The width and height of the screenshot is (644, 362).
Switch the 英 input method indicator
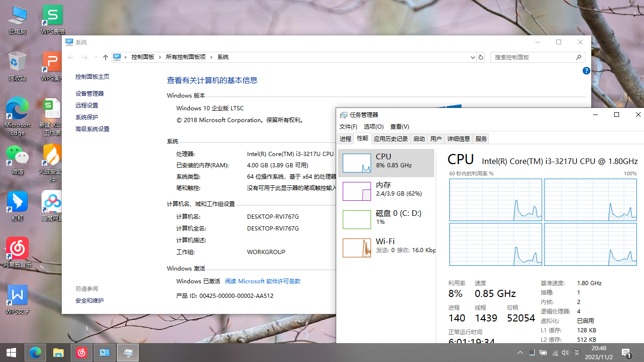[577, 353]
